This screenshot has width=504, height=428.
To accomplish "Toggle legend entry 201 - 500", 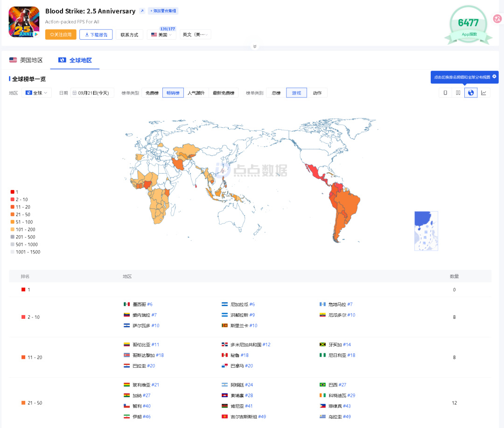I will point(23,237).
